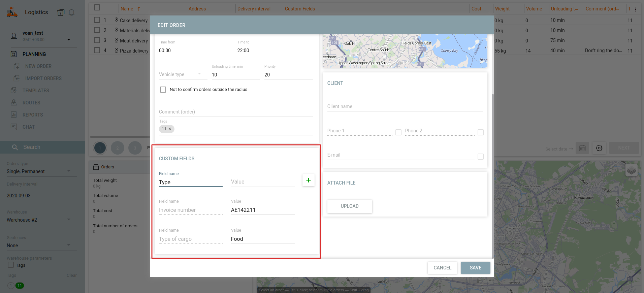The image size is (644, 293).
Task: Enable Not to confirm orders outside radius
Action: (x=163, y=90)
